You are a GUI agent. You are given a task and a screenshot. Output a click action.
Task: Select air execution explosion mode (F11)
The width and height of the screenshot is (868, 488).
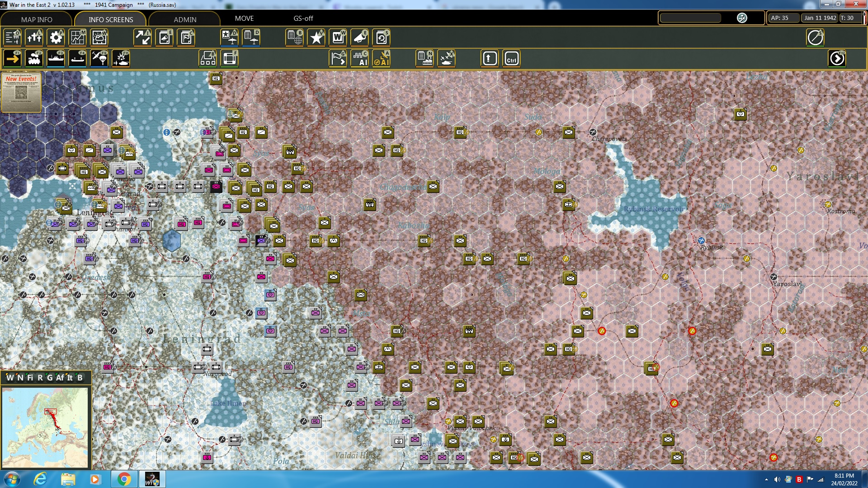121,58
